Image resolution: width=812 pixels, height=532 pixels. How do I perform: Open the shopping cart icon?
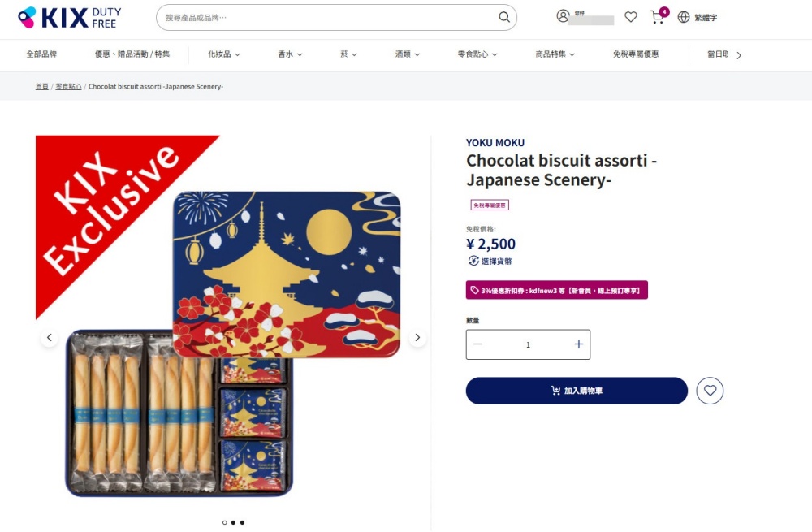657,17
